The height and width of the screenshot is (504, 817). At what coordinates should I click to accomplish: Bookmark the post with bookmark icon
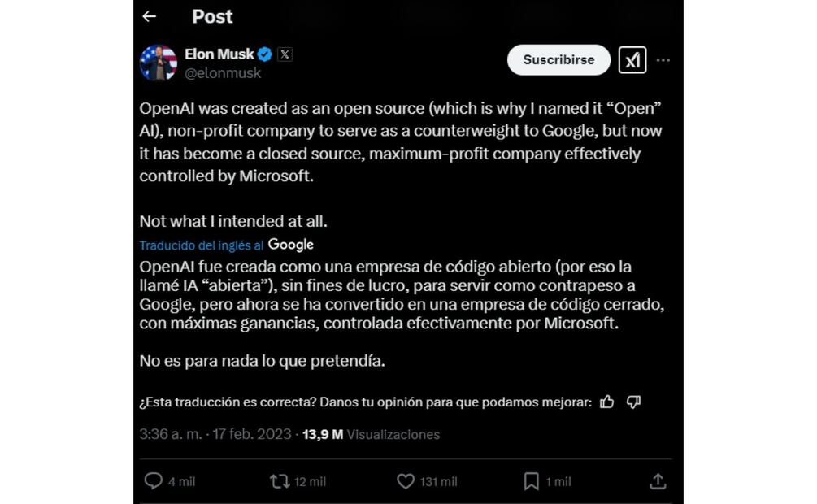(x=532, y=481)
